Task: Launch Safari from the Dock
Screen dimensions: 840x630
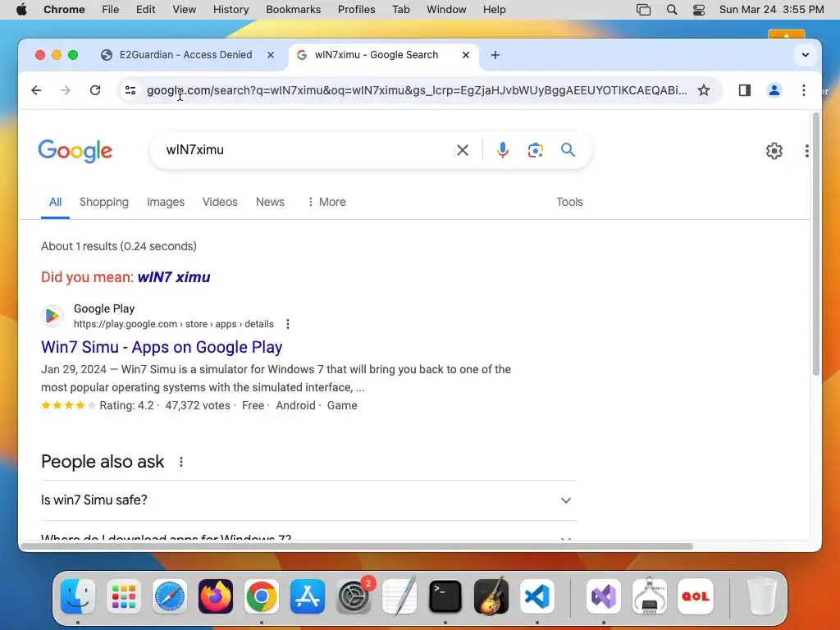Action: 170,596
